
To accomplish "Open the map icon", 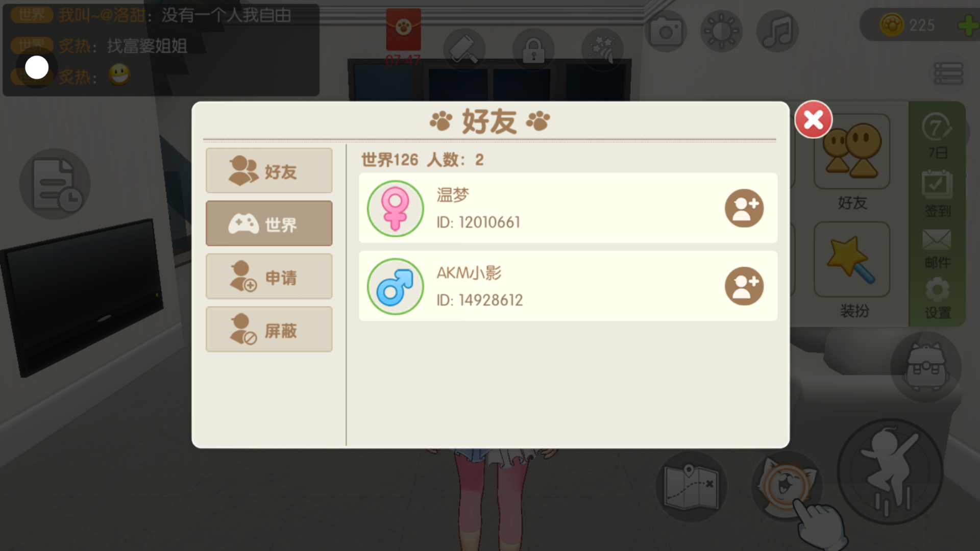I will pyautogui.click(x=691, y=486).
